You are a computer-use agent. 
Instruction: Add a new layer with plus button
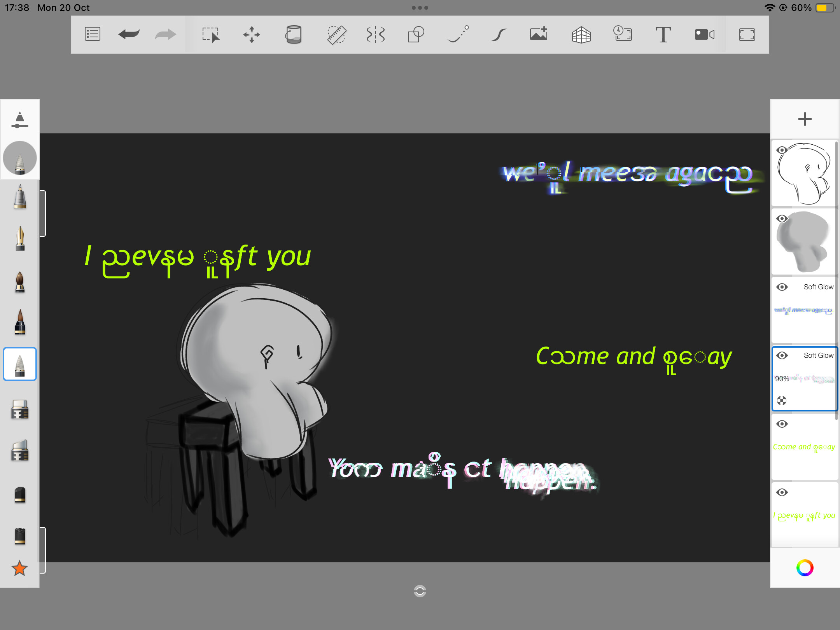805,119
